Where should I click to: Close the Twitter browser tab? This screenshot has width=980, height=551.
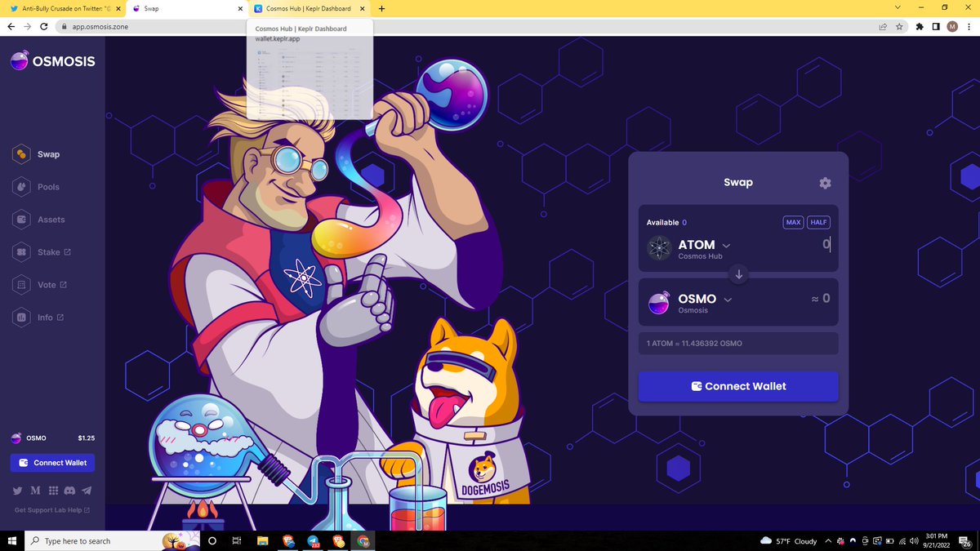click(118, 8)
